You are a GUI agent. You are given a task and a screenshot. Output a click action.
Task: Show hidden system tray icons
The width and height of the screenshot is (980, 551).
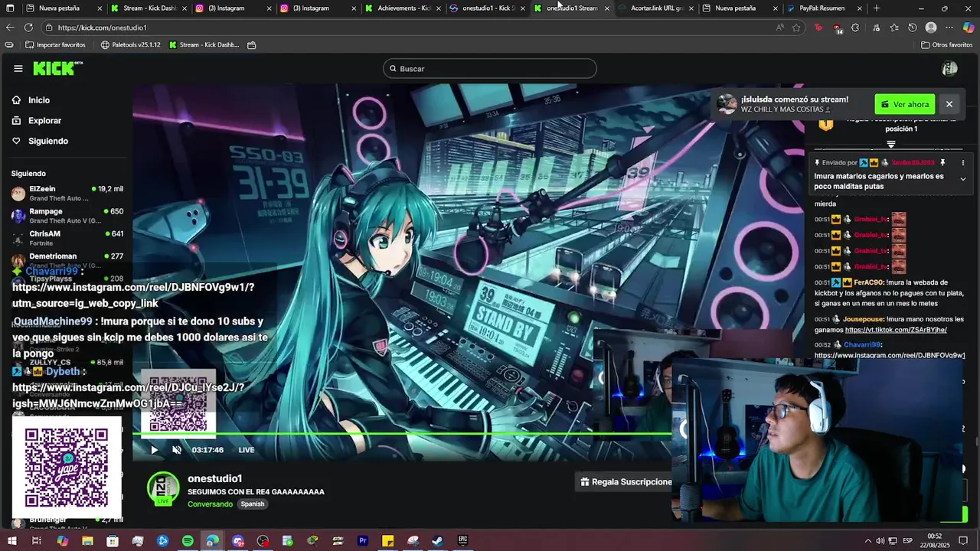(x=867, y=541)
